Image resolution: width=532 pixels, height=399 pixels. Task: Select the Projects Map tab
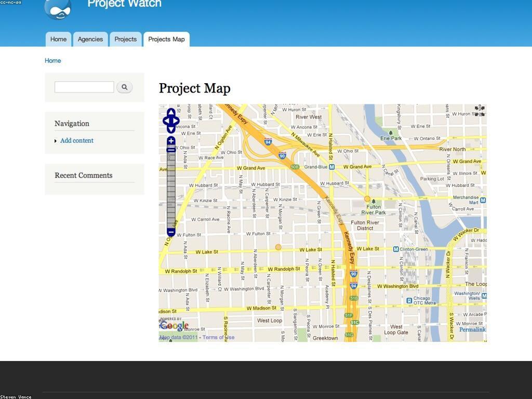coord(167,39)
